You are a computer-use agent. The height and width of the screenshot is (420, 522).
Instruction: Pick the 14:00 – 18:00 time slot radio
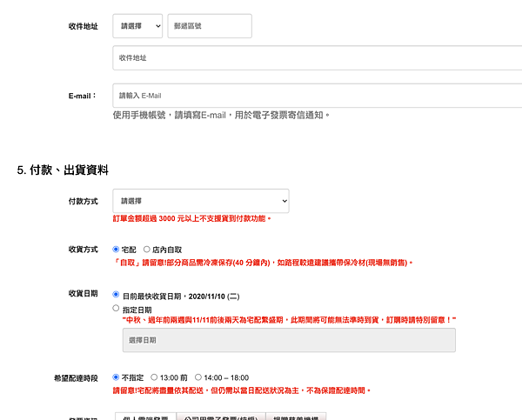(198, 377)
